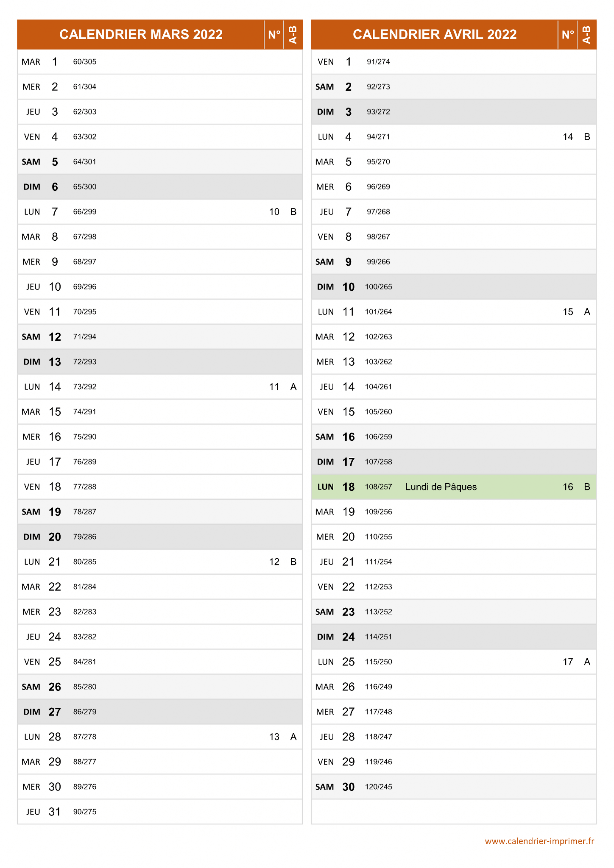
Task: Click week number 17 in April
Action: [568, 662]
